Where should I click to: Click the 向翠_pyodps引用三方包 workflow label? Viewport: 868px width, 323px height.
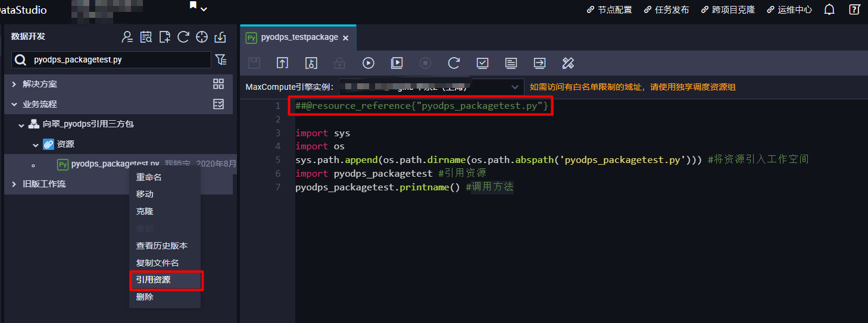[89, 125]
